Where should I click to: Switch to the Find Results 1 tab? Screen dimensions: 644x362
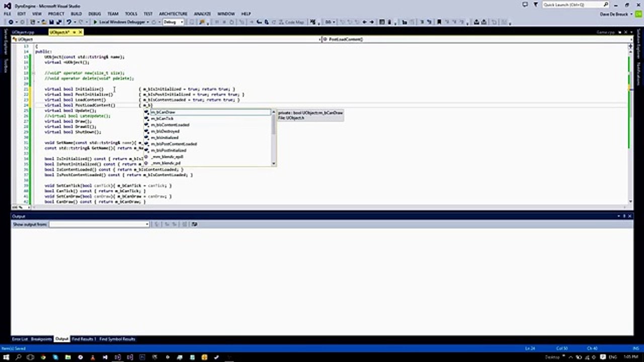point(84,339)
